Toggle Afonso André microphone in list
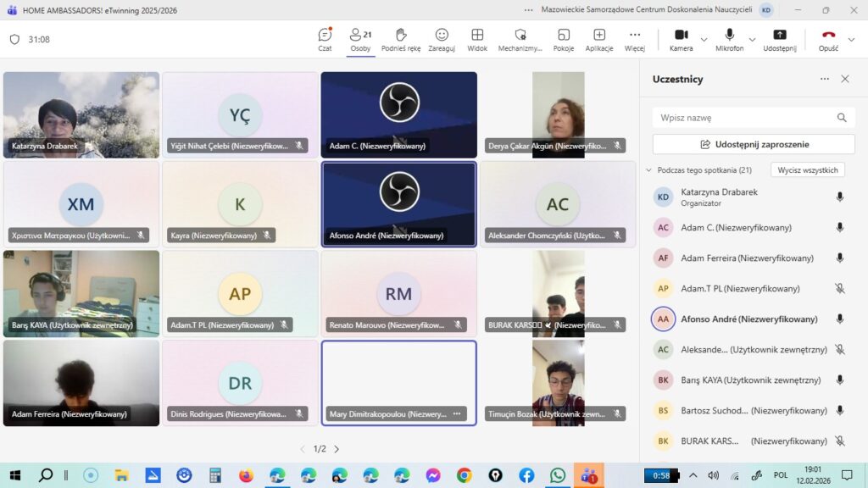Viewport: 868px width, 488px height. click(x=840, y=319)
